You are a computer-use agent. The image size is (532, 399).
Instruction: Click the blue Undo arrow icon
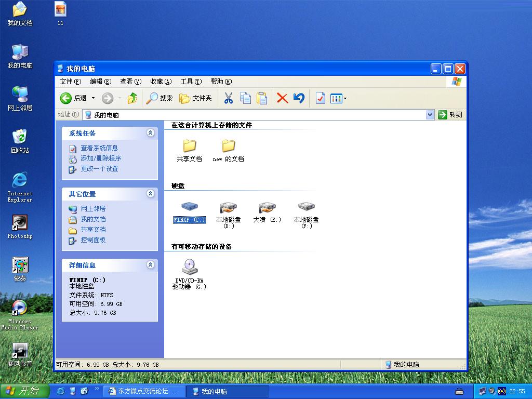pyautogui.click(x=299, y=98)
